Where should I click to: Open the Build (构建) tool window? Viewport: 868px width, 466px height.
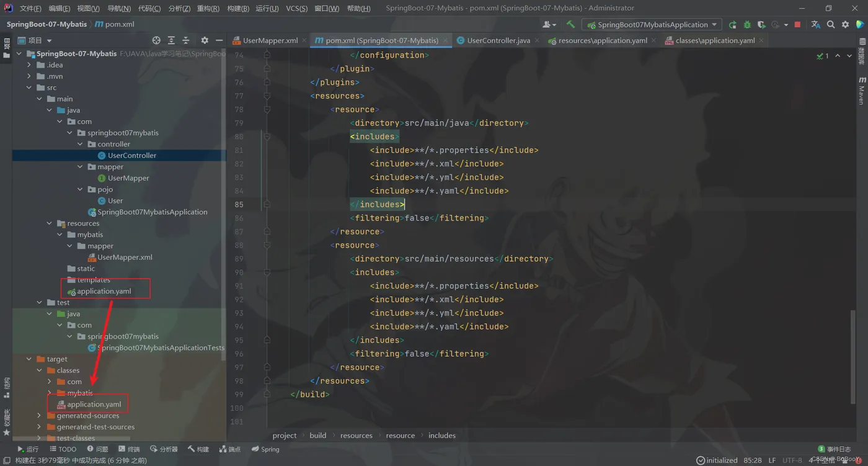pos(198,449)
